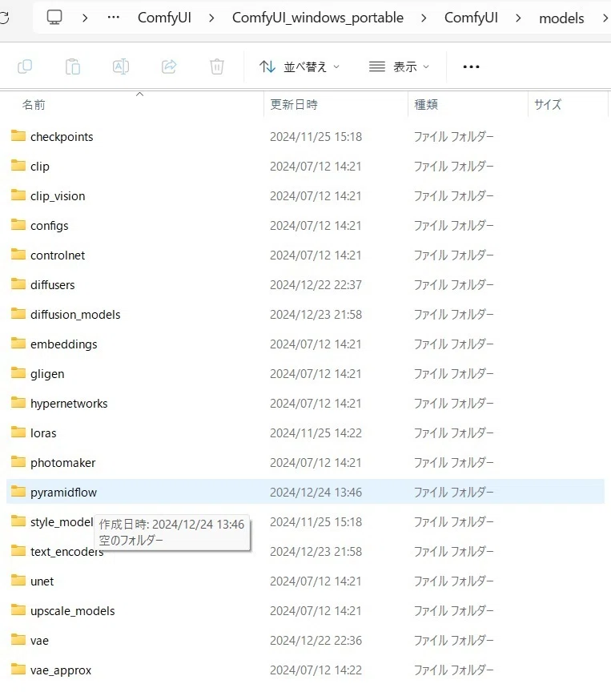Screen dimensions: 611x700
Task: Click folder icon of pyramidflow row
Action: tap(18, 491)
